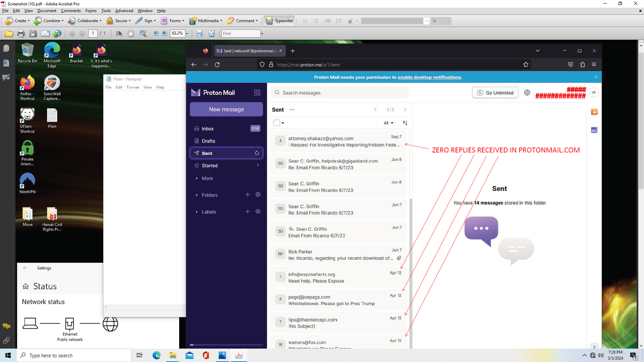Open the Advanced menu
This screenshot has width=644, height=362.
click(124, 11)
